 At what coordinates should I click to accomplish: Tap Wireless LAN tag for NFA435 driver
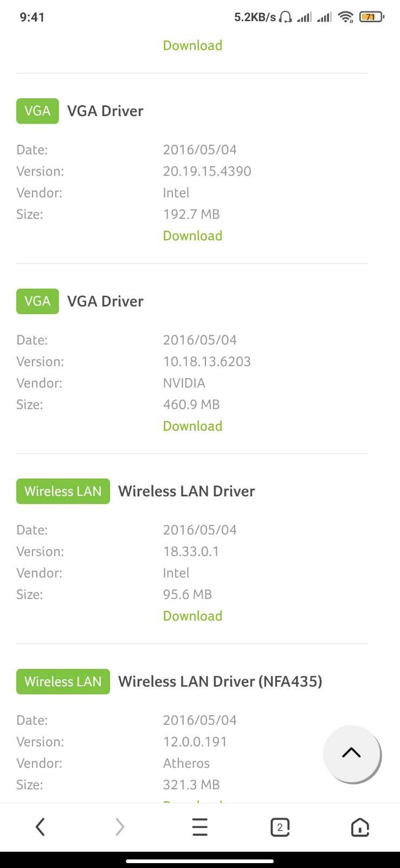coord(63,681)
